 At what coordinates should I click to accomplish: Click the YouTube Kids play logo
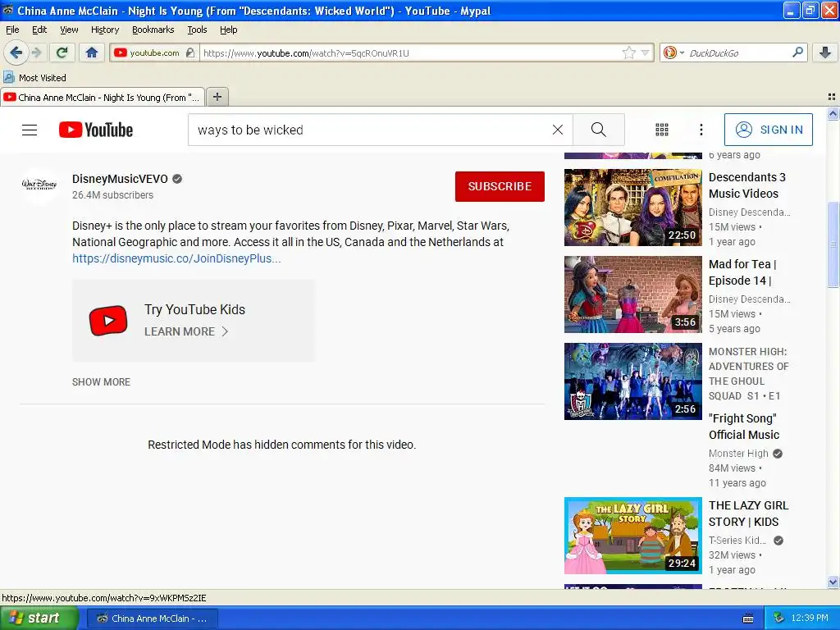(108, 321)
